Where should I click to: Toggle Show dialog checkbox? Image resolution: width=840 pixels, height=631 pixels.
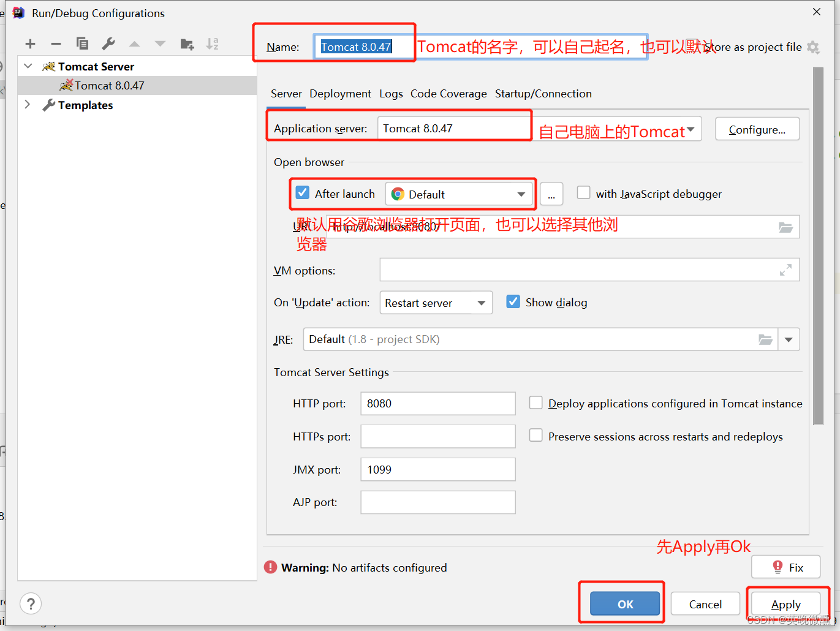pyautogui.click(x=513, y=301)
